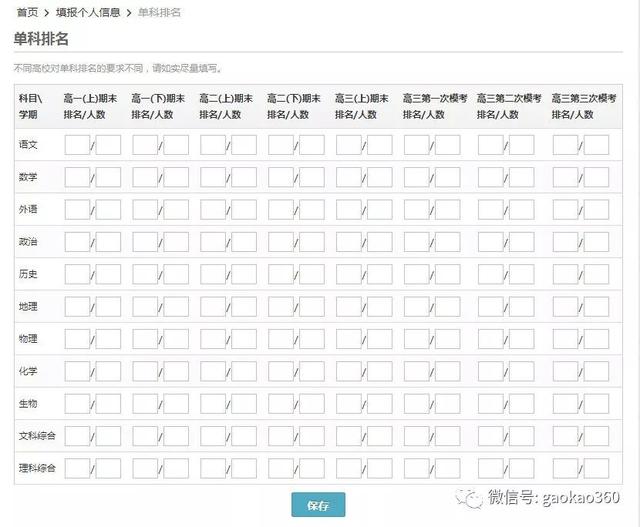This screenshot has width=640, height=527.
Task: Click the 不同高校对单科排名 hint text
Action: click(118, 68)
